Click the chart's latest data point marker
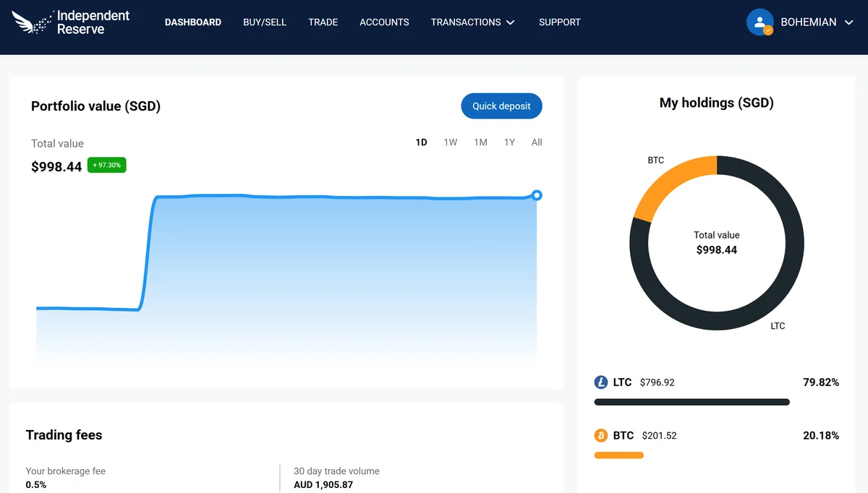The height and width of the screenshot is (493, 868). (x=537, y=195)
